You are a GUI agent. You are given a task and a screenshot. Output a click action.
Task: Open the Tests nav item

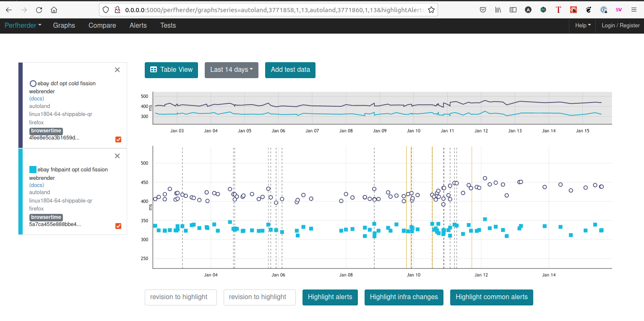tap(168, 25)
